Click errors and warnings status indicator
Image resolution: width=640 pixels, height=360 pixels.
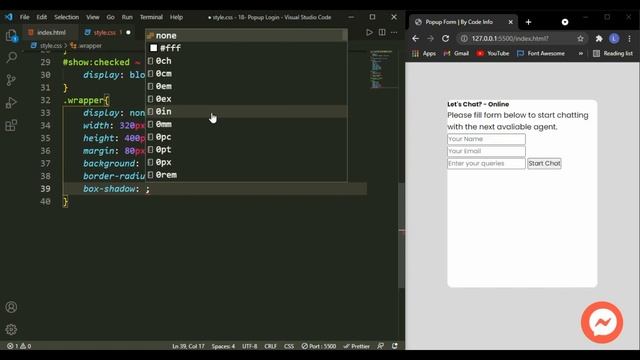19,346
